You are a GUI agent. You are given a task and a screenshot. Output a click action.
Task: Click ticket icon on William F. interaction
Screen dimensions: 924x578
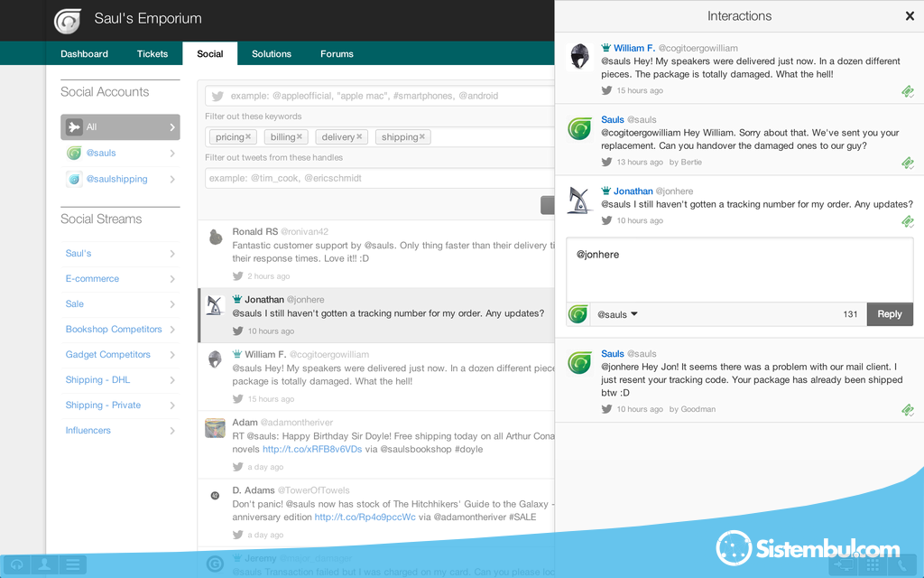pyautogui.click(x=908, y=91)
